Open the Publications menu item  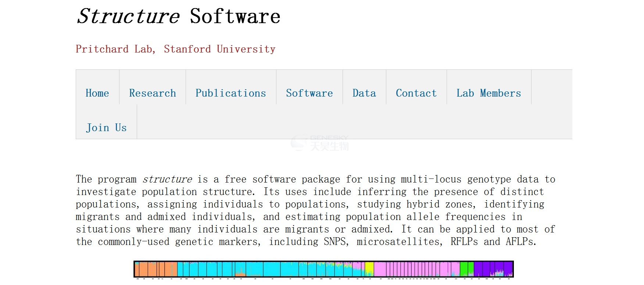tap(231, 93)
